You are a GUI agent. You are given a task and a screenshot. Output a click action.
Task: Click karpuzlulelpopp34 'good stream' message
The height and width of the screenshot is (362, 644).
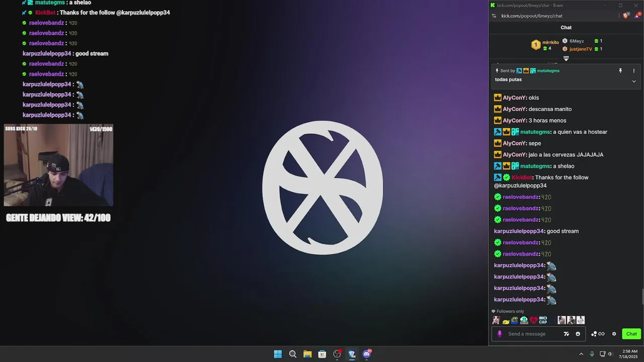click(x=562, y=231)
